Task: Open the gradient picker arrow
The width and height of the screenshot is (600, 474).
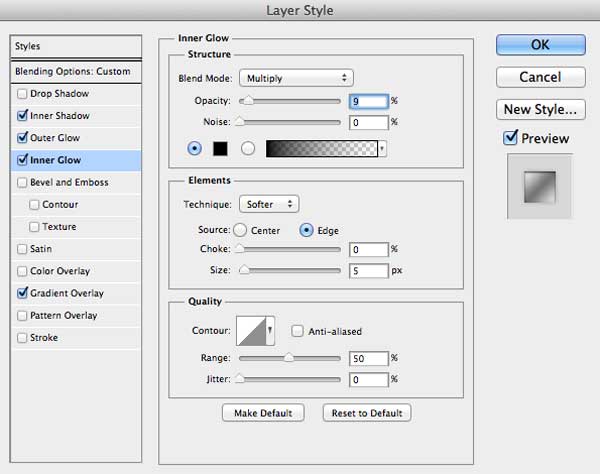Action: (382, 148)
